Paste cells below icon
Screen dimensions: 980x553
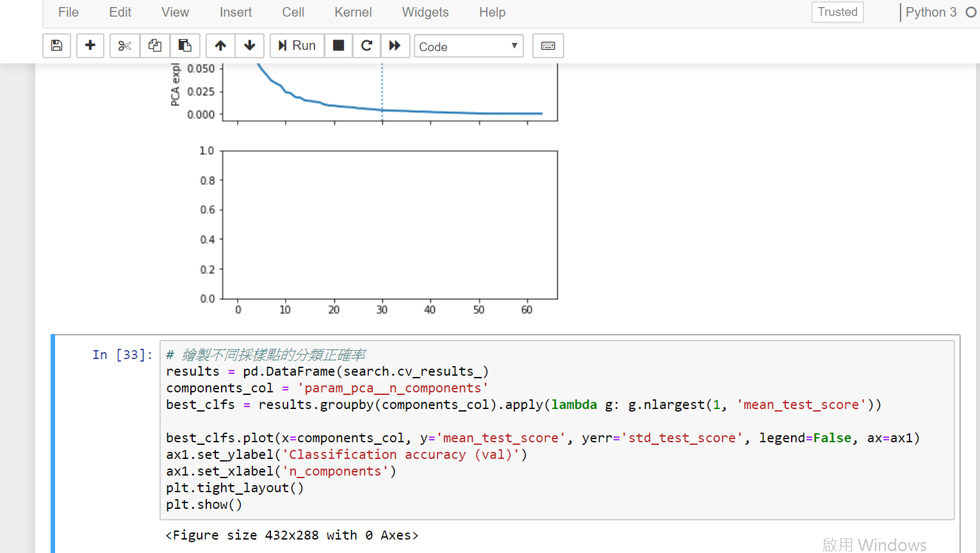(185, 45)
